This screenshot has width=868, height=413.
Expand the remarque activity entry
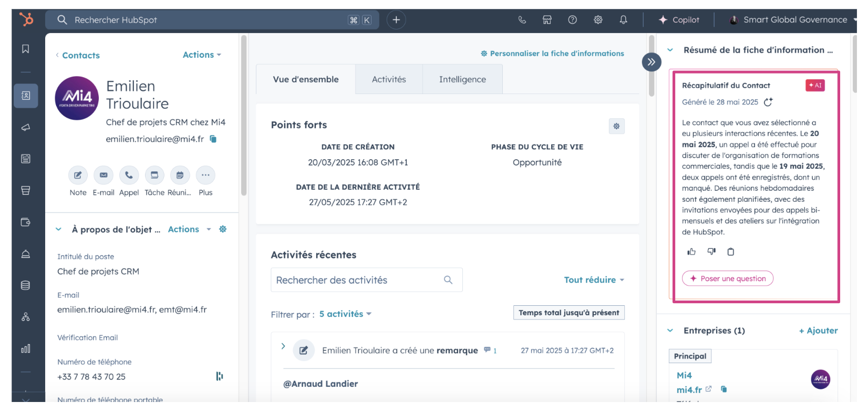283,346
